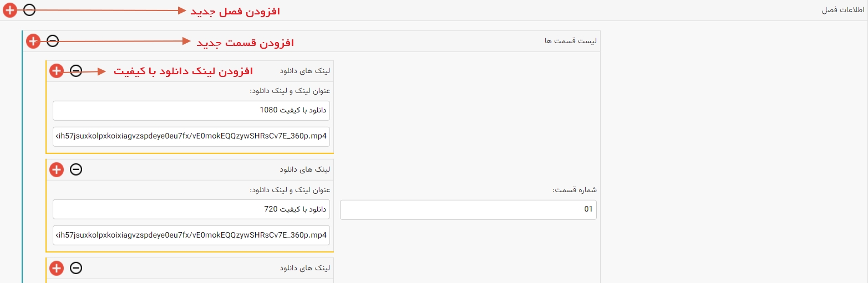The width and height of the screenshot is (868, 283).
Task: Remove the 1080 quality download link box
Action: [76, 71]
